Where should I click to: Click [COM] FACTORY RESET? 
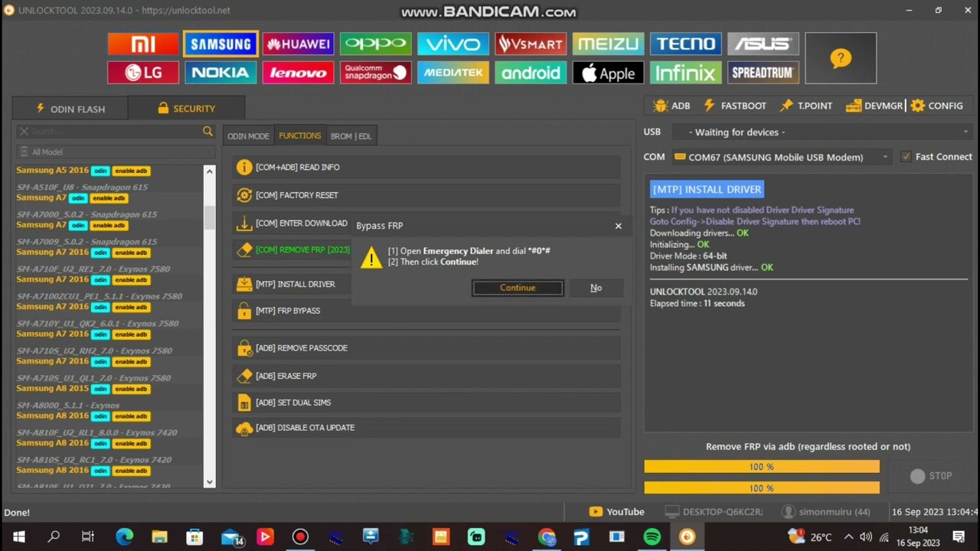[427, 195]
